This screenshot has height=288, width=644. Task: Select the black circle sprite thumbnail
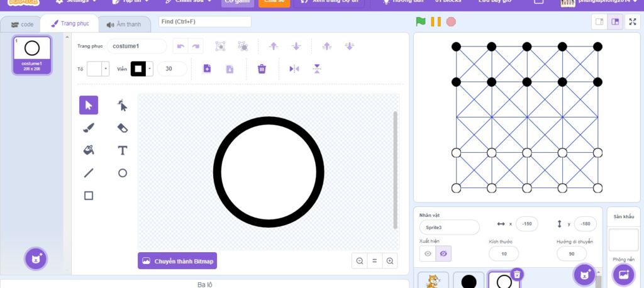pyautogui.click(x=469, y=280)
